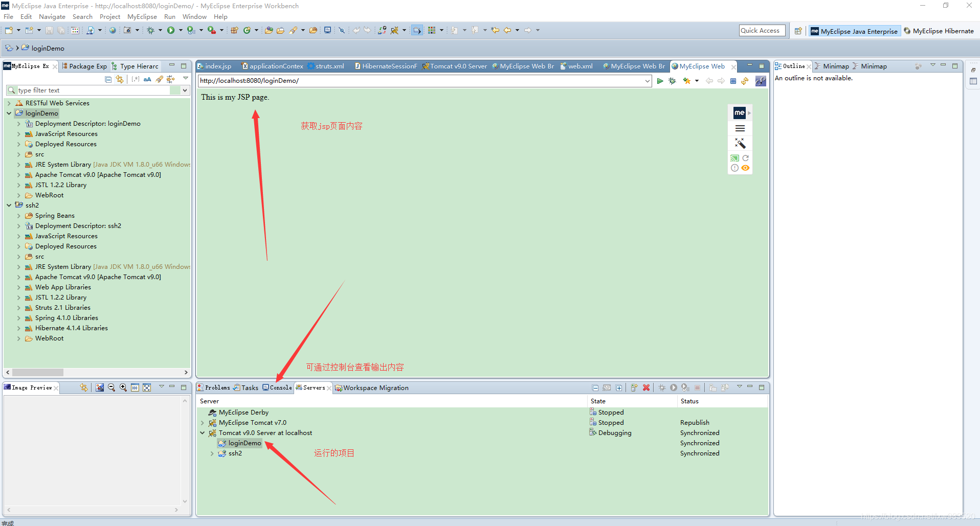Switch to the struts.xml editor tab
980x526 pixels.
(326, 66)
